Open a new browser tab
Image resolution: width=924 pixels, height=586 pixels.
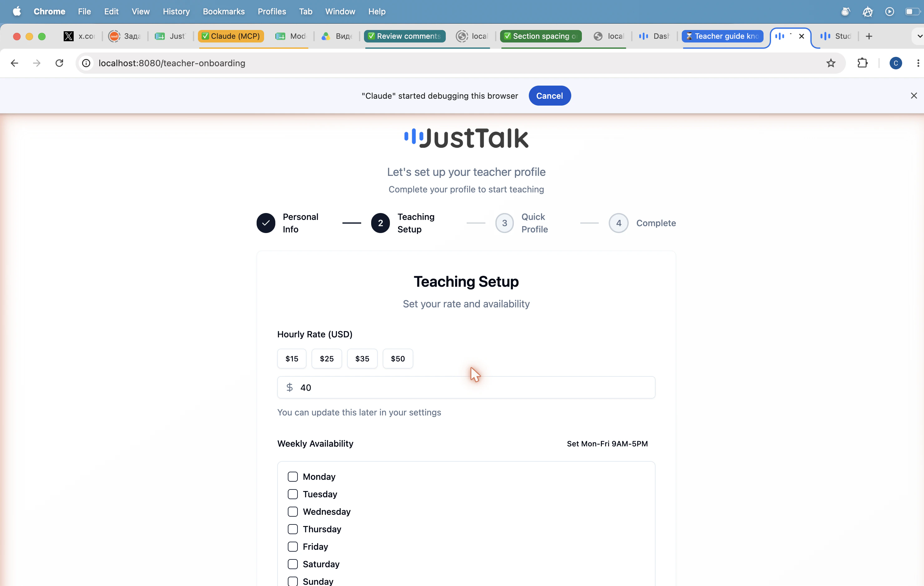click(x=869, y=36)
